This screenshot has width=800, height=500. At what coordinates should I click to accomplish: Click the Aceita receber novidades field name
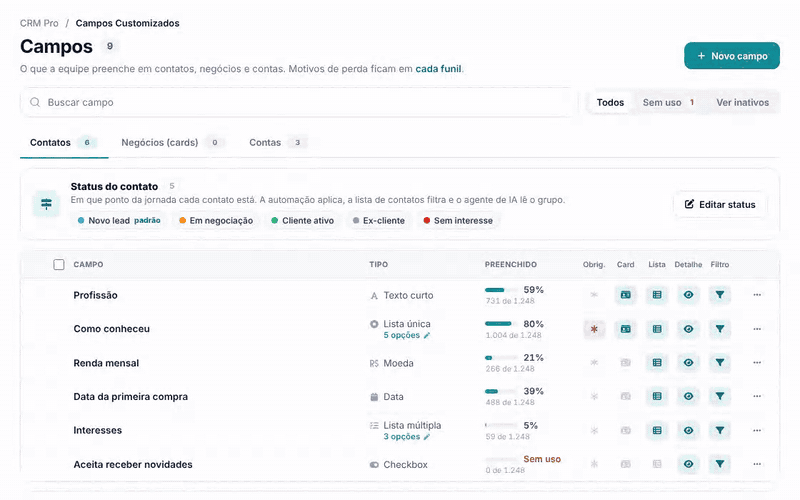133,464
